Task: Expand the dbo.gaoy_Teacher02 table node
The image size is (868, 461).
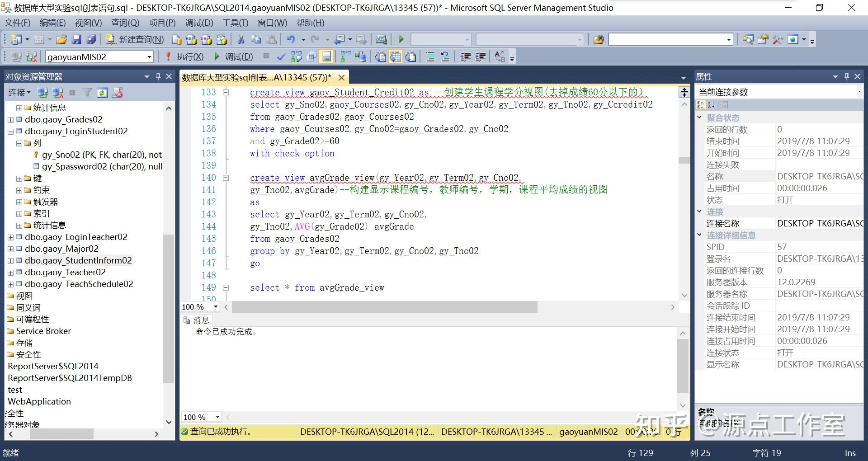Action: tap(10, 273)
